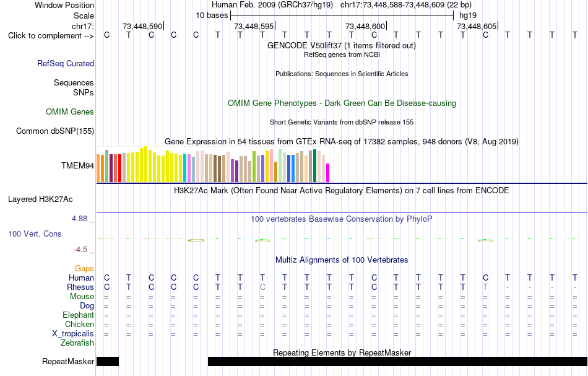This screenshot has height=376, width=588.
Task: Click '100 vertebrates Basewise Conservation by PhyloP' title
Action: (342, 219)
